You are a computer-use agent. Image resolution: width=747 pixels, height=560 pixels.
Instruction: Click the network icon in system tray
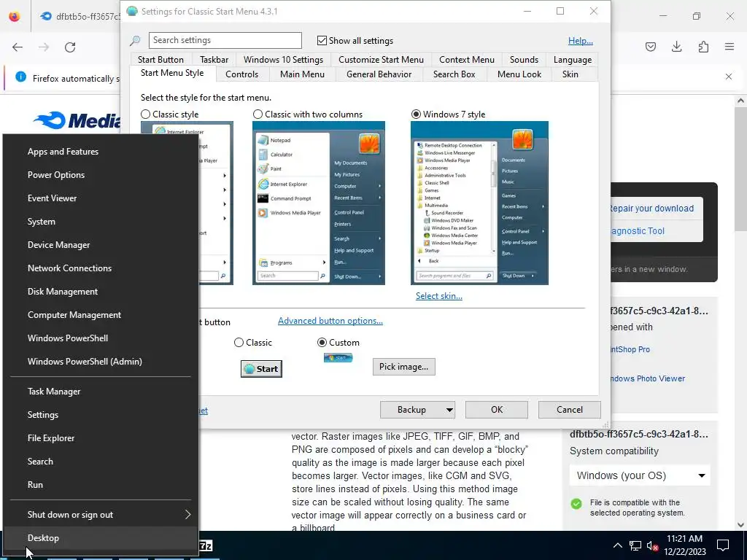tap(635, 545)
